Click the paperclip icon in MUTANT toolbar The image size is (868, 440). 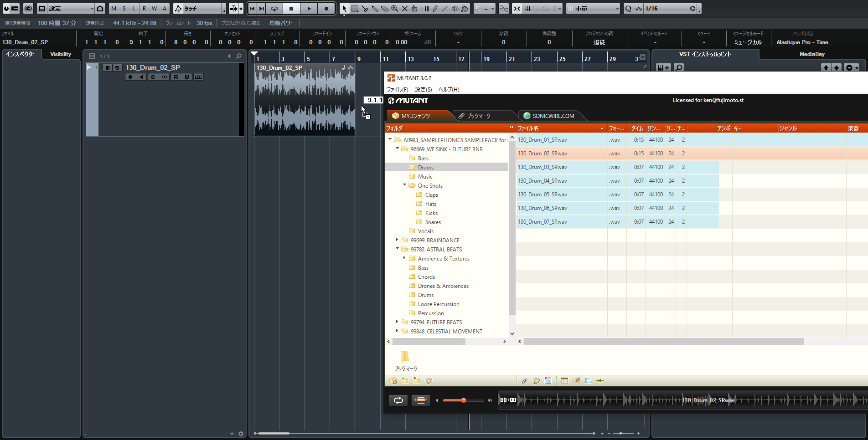pyautogui.click(x=525, y=380)
